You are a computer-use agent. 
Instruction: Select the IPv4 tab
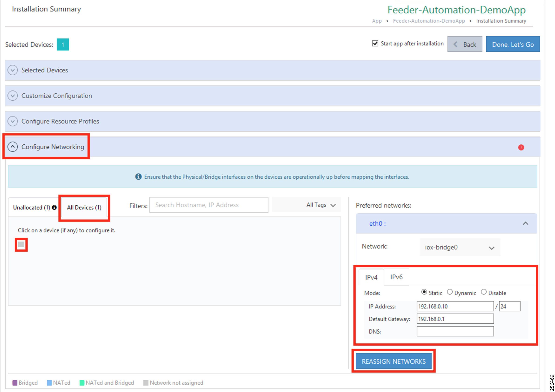(x=371, y=277)
